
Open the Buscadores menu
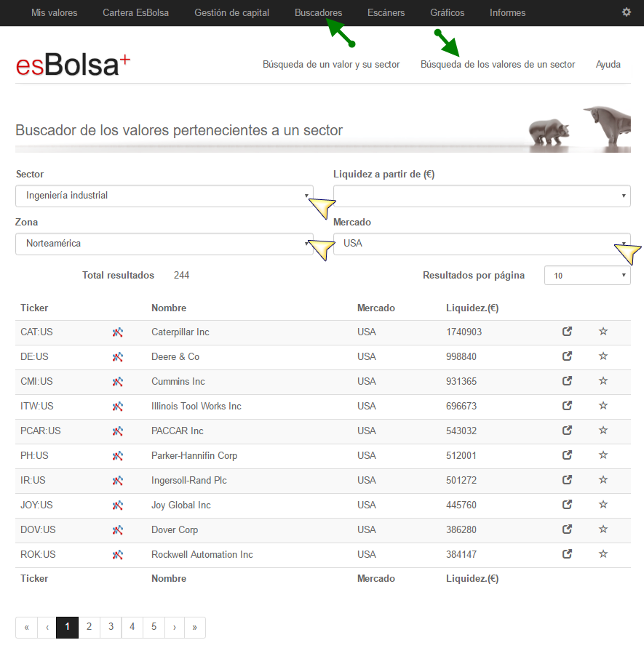click(319, 13)
